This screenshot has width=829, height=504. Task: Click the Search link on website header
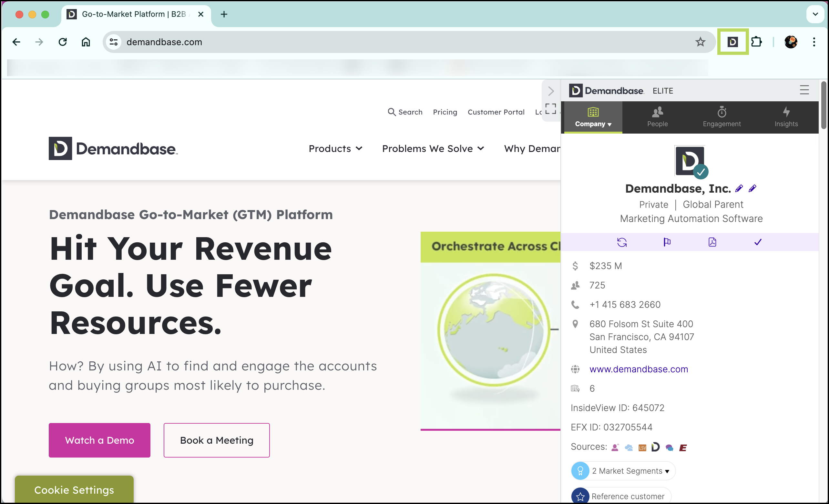click(x=405, y=112)
